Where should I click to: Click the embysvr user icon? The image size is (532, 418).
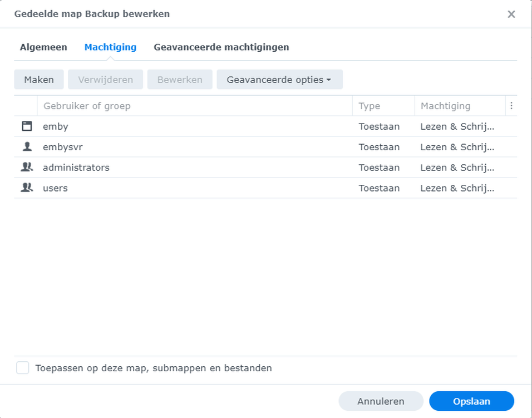(x=27, y=146)
